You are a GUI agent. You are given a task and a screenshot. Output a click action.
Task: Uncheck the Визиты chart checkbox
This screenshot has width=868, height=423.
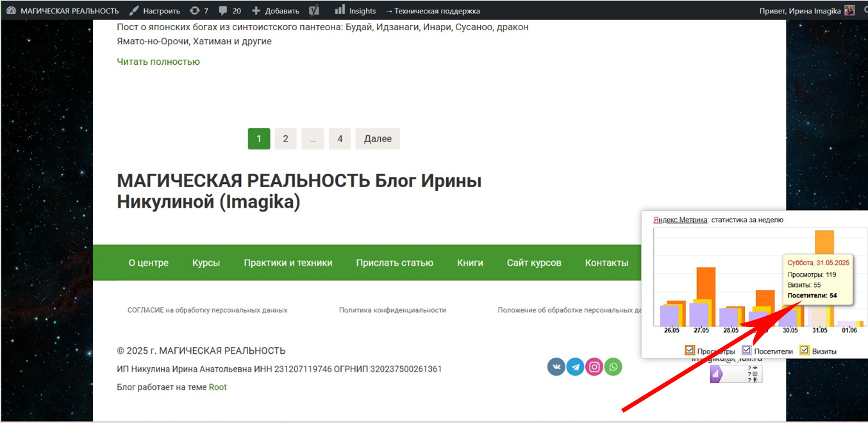click(805, 351)
